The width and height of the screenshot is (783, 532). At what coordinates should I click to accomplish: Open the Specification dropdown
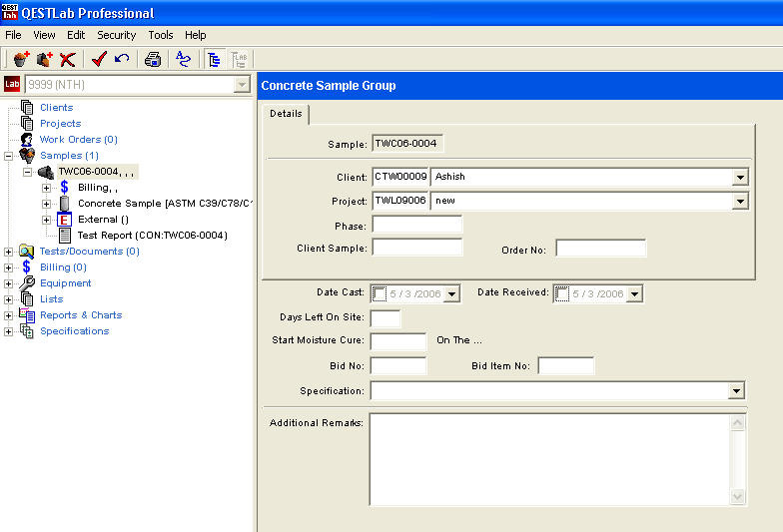(x=737, y=391)
